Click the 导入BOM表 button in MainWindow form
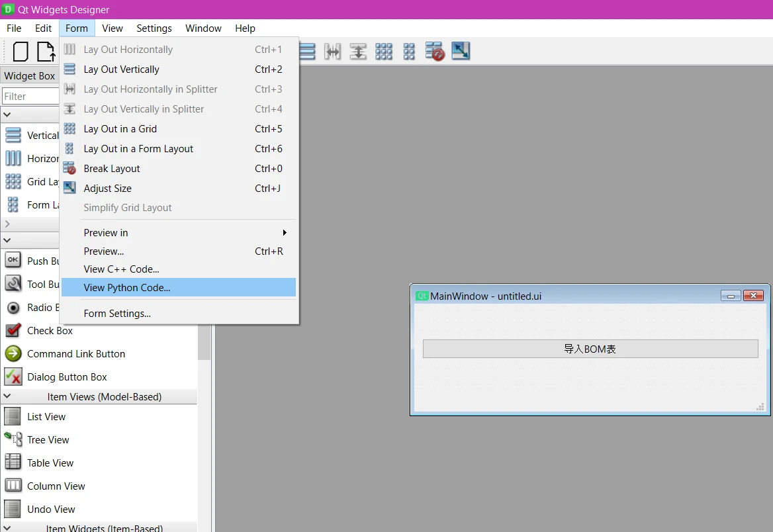Viewport: 773px width, 532px height. pos(590,349)
